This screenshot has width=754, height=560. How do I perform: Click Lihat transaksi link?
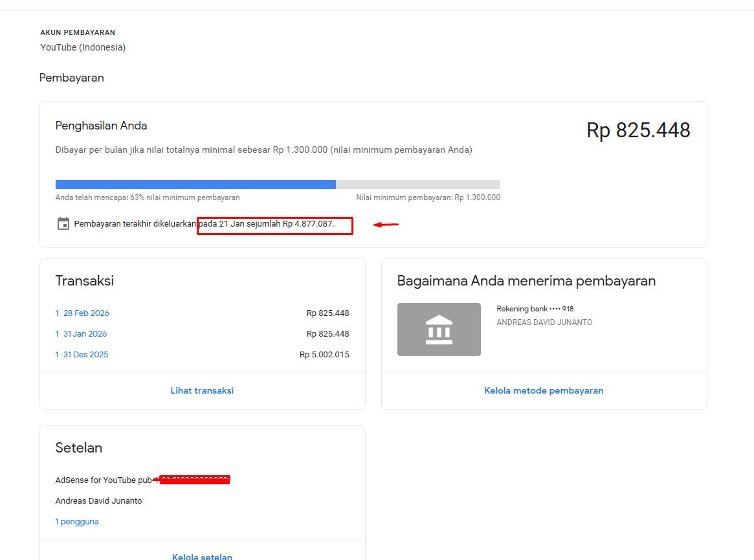(202, 391)
